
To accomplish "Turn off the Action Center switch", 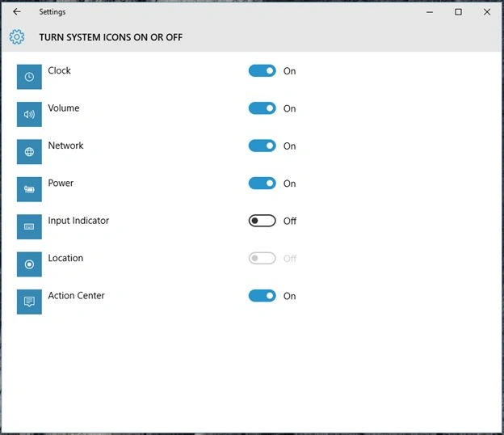I will (x=262, y=296).
